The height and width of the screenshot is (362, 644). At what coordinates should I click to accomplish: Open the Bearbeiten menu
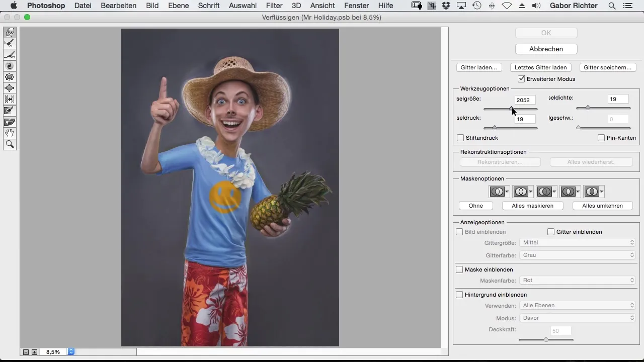pyautogui.click(x=118, y=6)
